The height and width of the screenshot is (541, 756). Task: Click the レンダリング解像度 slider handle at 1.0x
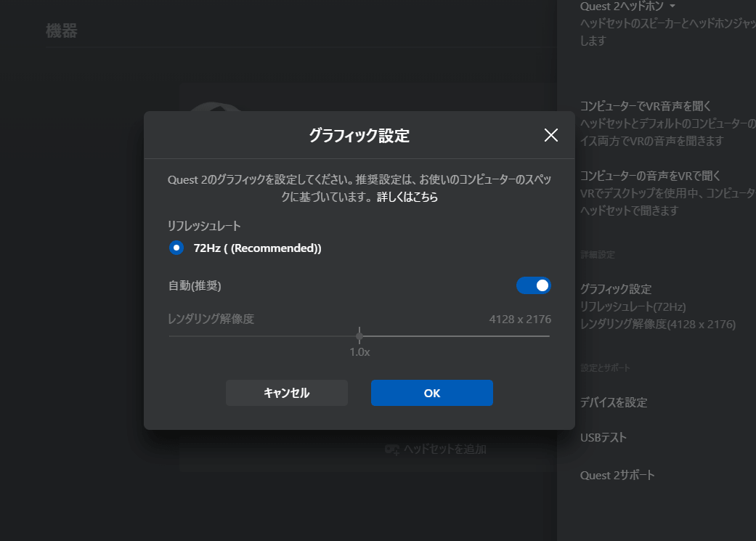coord(359,335)
